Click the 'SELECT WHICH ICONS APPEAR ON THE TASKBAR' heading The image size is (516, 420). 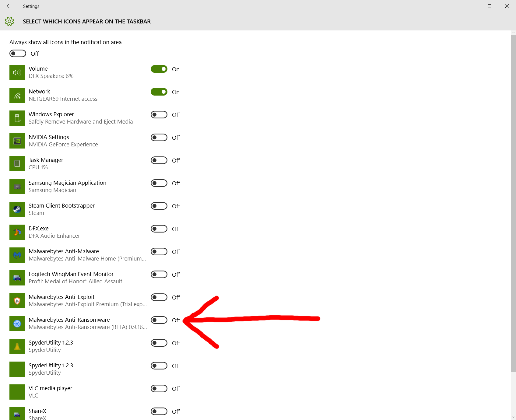[87, 22]
